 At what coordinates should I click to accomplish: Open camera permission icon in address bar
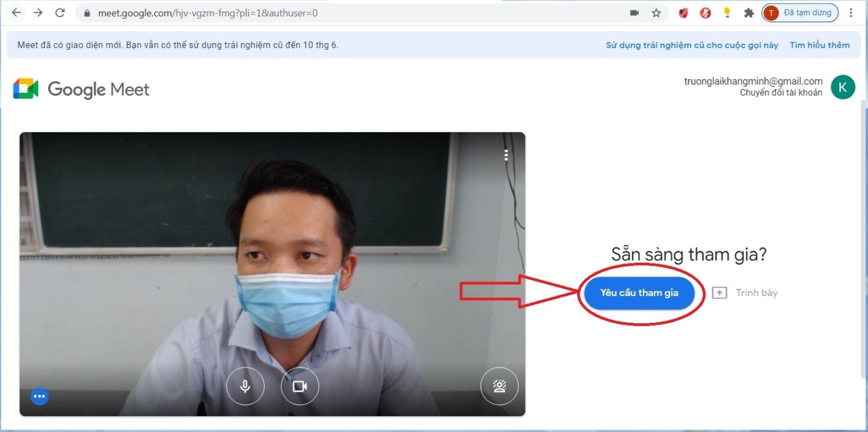pyautogui.click(x=635, y=13)
